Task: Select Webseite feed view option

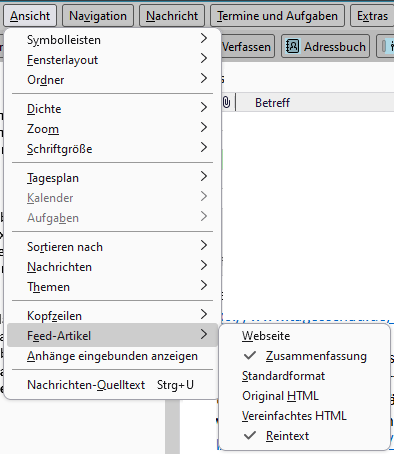Action: pyautogui.click(x=304, y=336)
